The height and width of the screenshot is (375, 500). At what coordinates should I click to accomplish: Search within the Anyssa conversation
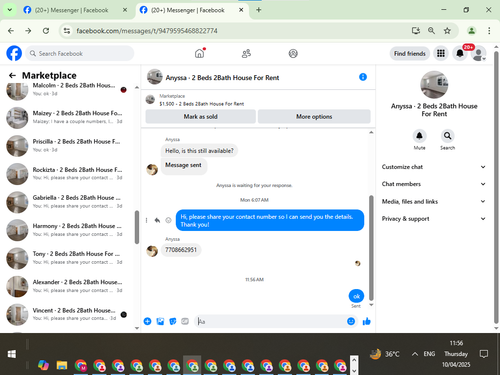447,136
